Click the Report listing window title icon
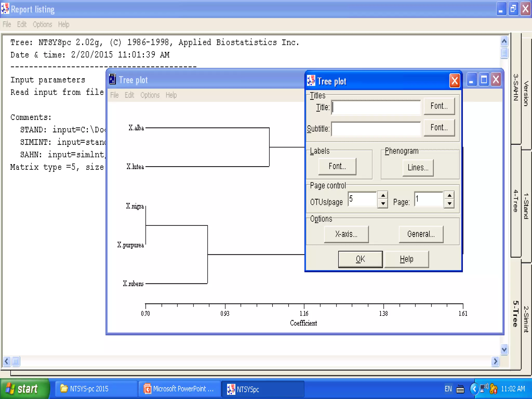The width and height of the screenshot is (532, 399). point(5,9)
